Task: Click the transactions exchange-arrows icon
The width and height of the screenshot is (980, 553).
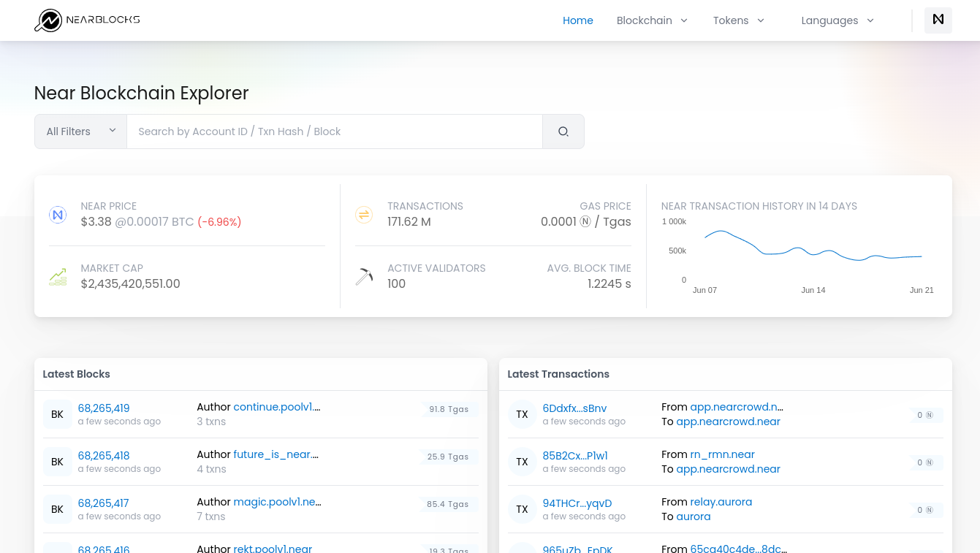Action: point(364,215)
